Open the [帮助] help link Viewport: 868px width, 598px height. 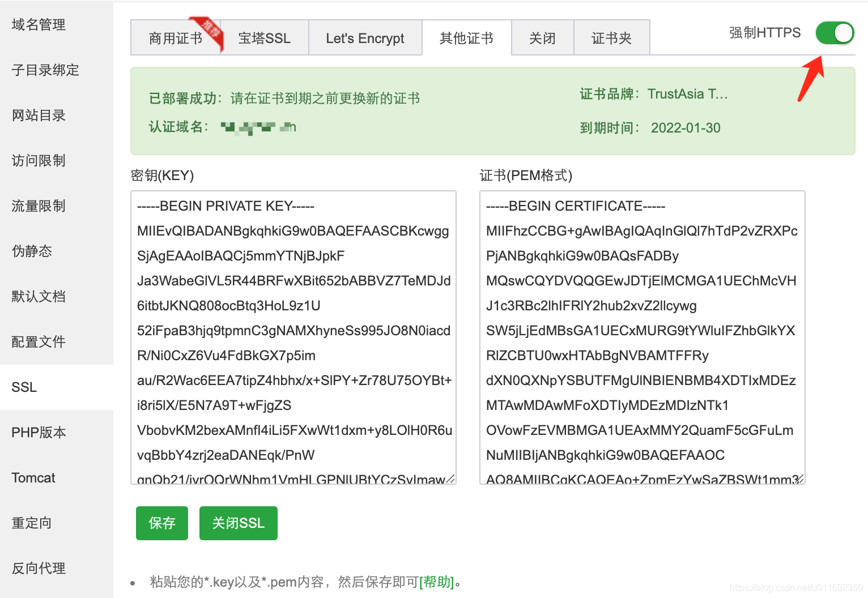[x=436, y=582]
